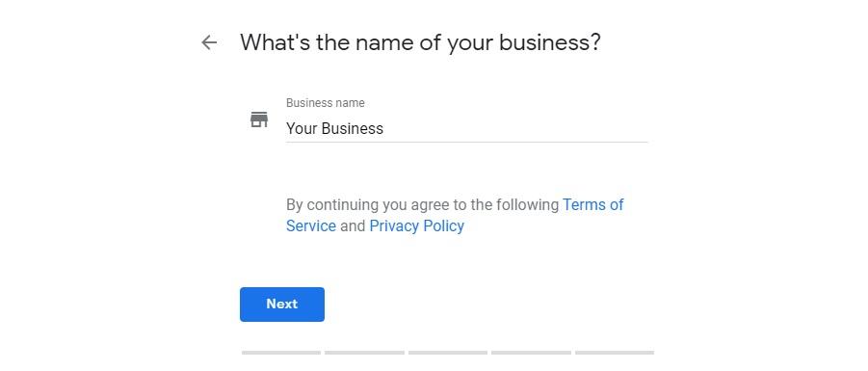Go back using the left arrow icon
Screen dimensions: 868x371
209,42
